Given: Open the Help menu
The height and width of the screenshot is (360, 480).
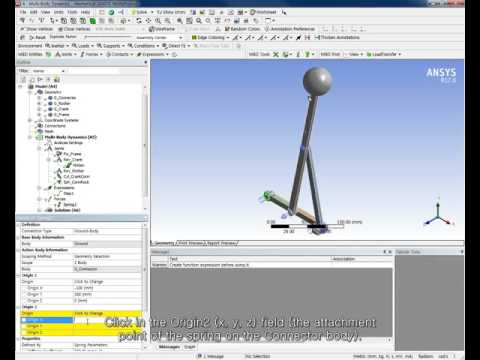Looking at the screenshot, I should click(x=86, y=12).
